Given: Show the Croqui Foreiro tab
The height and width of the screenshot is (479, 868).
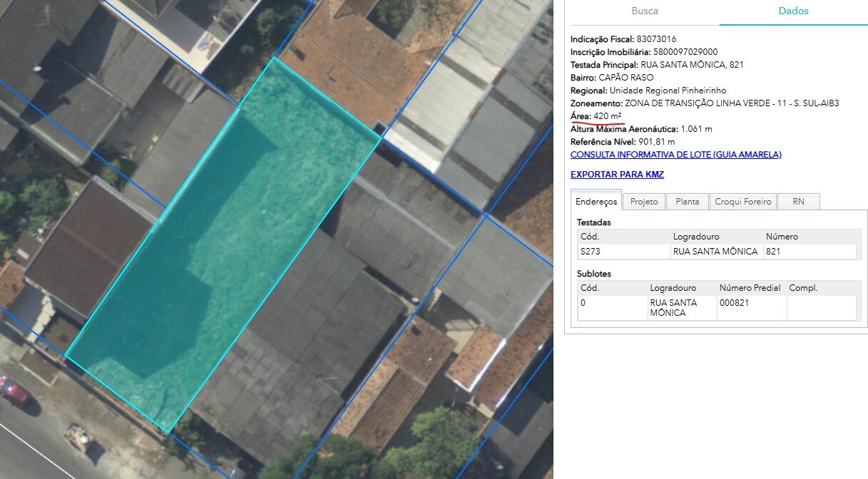Looking at the screenshot, I should coord(742,202).
